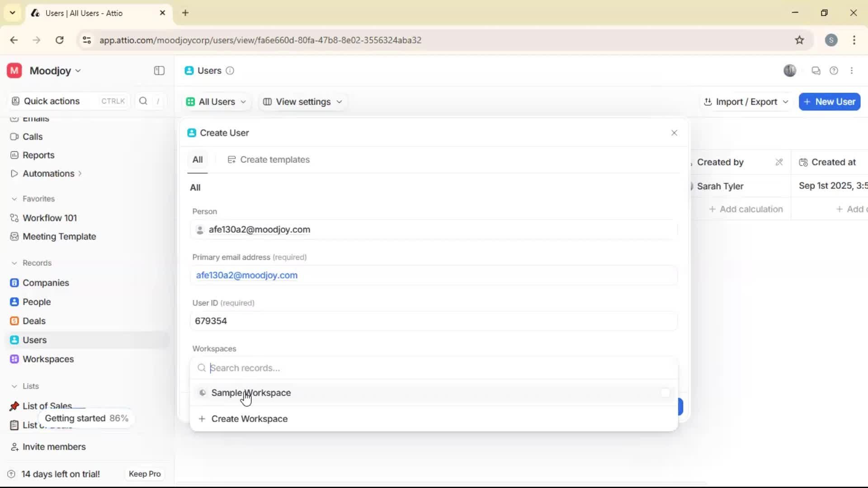
Task: Open the View settings dropdown
Action: click(x=302, y=102)
